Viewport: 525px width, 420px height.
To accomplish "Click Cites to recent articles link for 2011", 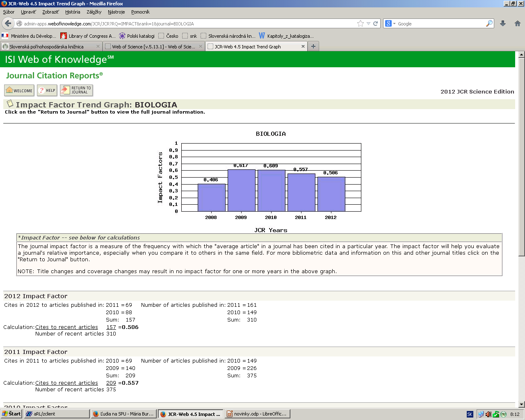I will (66, 383).
